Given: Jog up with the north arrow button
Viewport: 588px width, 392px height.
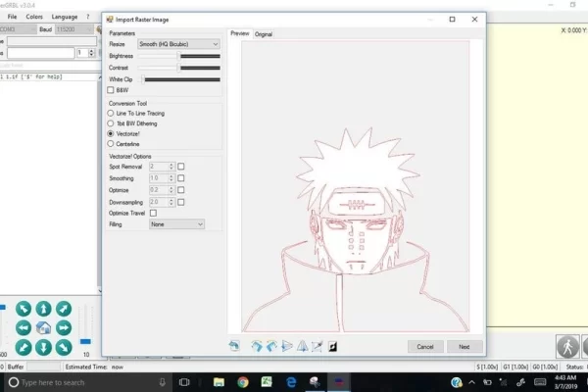Looking at the screenshot, I should (43, 309).
